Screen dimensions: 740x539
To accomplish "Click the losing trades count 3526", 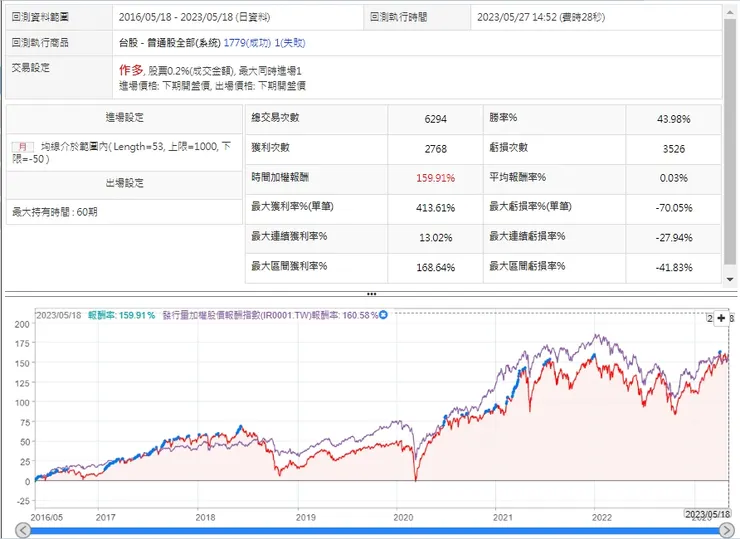I will click(673, 149).
